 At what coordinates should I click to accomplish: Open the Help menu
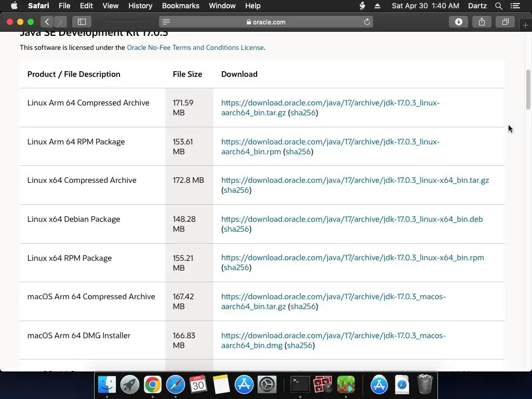tap(253, 6)
